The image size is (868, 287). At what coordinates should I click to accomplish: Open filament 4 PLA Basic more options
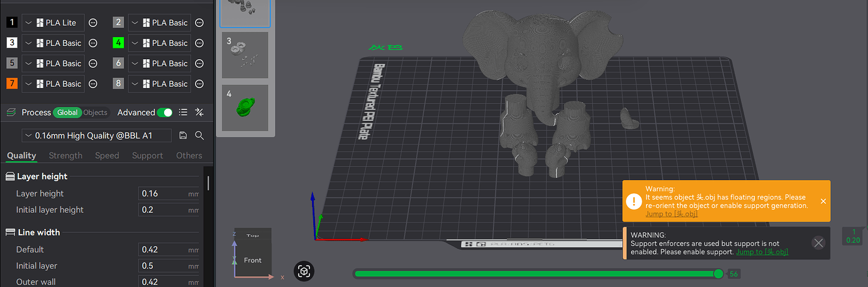199,43
